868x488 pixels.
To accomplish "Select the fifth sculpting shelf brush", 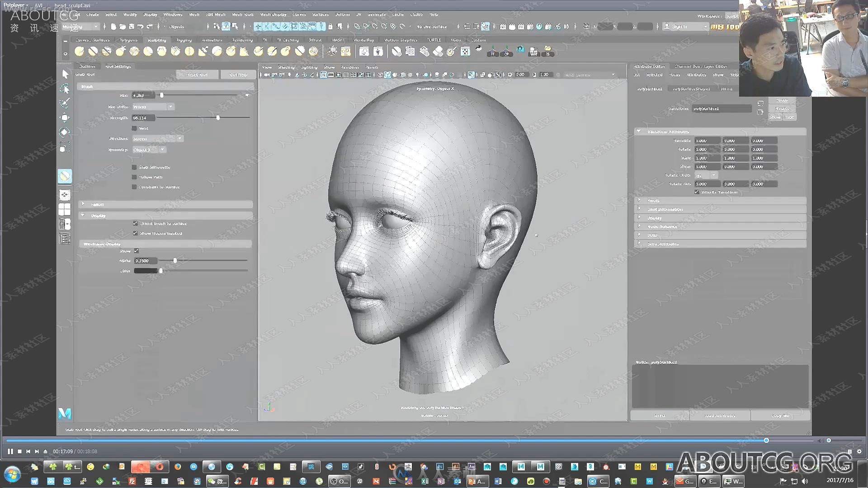I will (134, 52).
